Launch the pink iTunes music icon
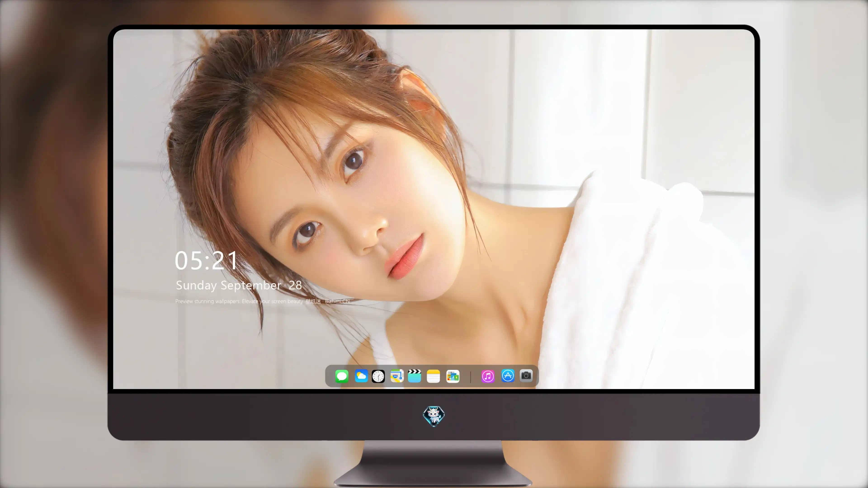The height and width of the screenshot is (488, 868). [x=488, y=376]
